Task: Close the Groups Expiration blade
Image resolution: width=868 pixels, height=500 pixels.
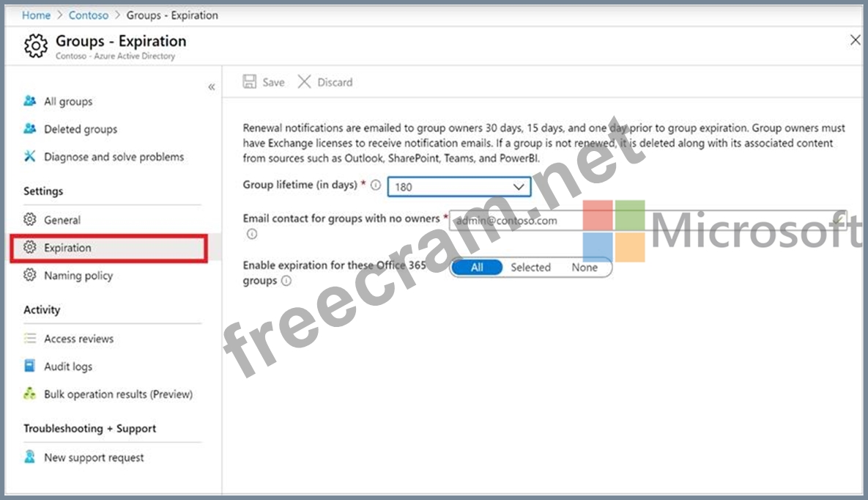Action: point(855,40)
